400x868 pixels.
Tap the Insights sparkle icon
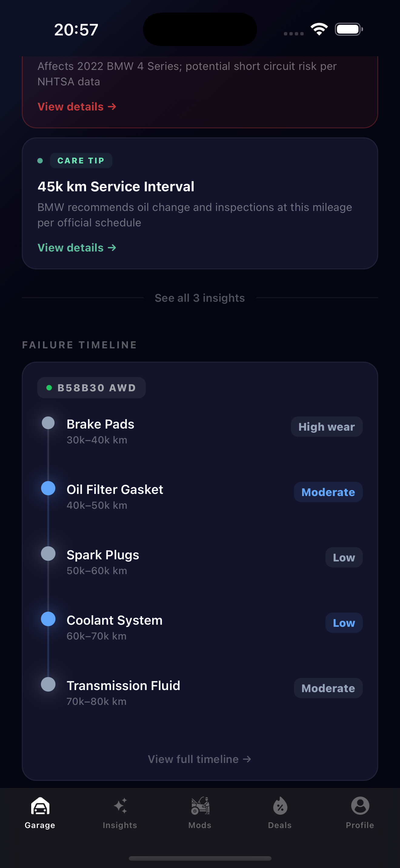pyautogui.click(x=120, y=806)
